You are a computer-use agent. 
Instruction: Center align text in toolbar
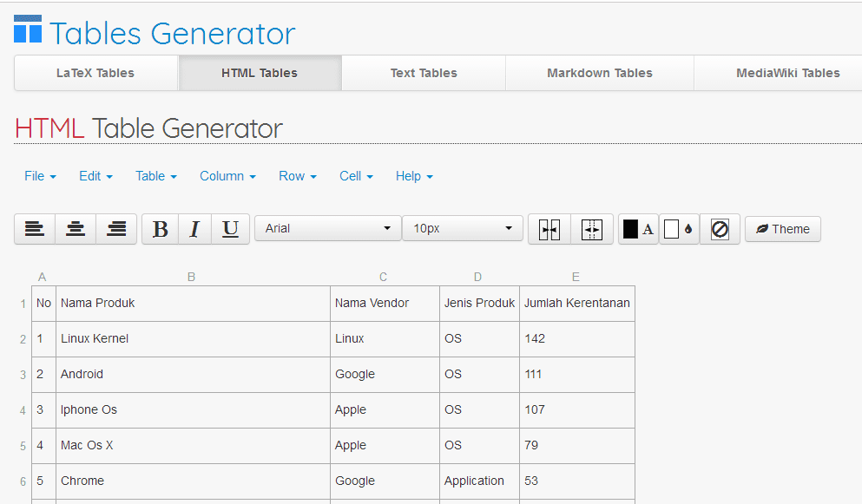(x=76, y=229)
